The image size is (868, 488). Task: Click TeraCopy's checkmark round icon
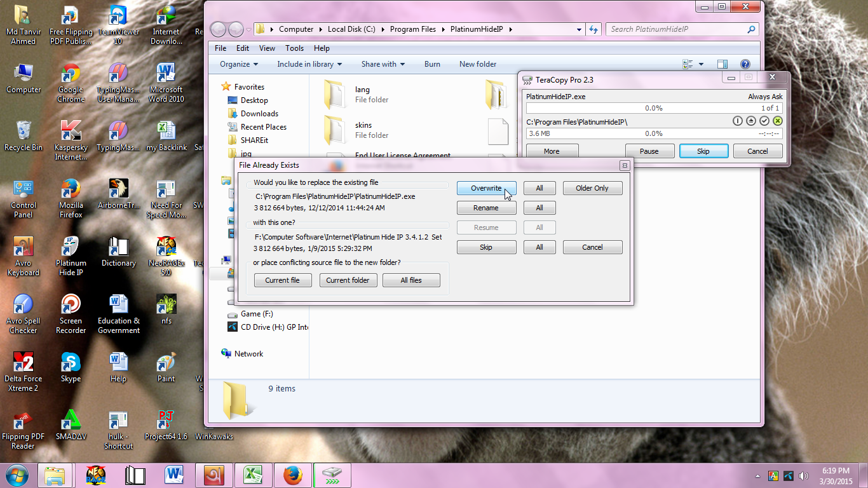(x=764, y=121)
